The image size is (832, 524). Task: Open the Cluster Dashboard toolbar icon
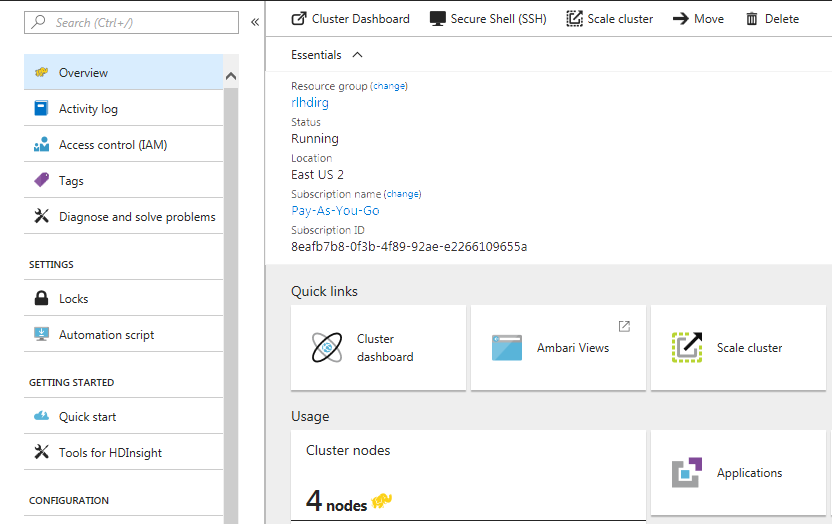point(299,19)
